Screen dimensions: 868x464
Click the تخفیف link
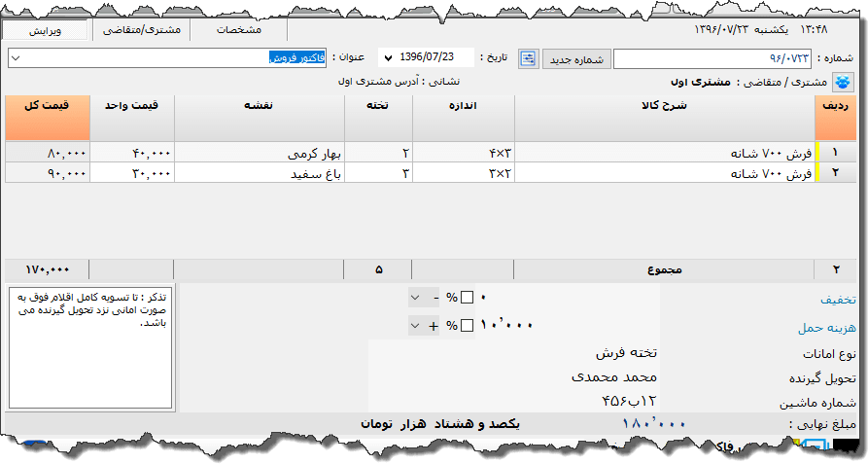pos(838,300)
